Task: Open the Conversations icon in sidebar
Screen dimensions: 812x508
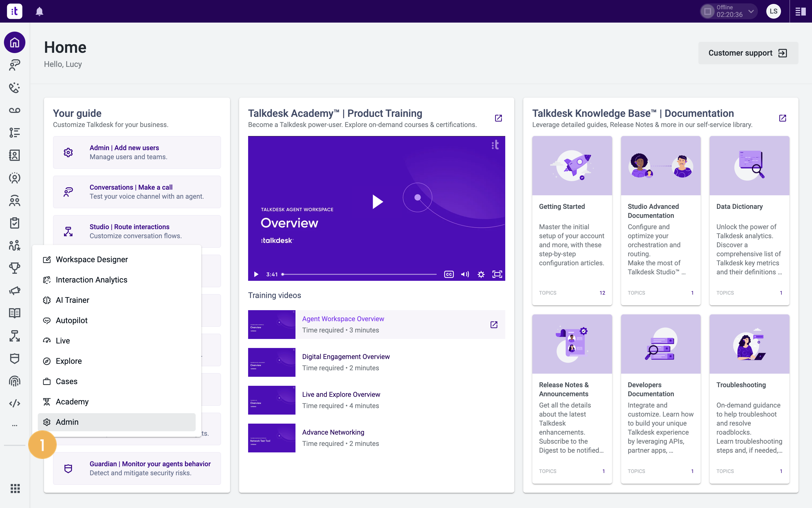Action: [x=14, y=65]
